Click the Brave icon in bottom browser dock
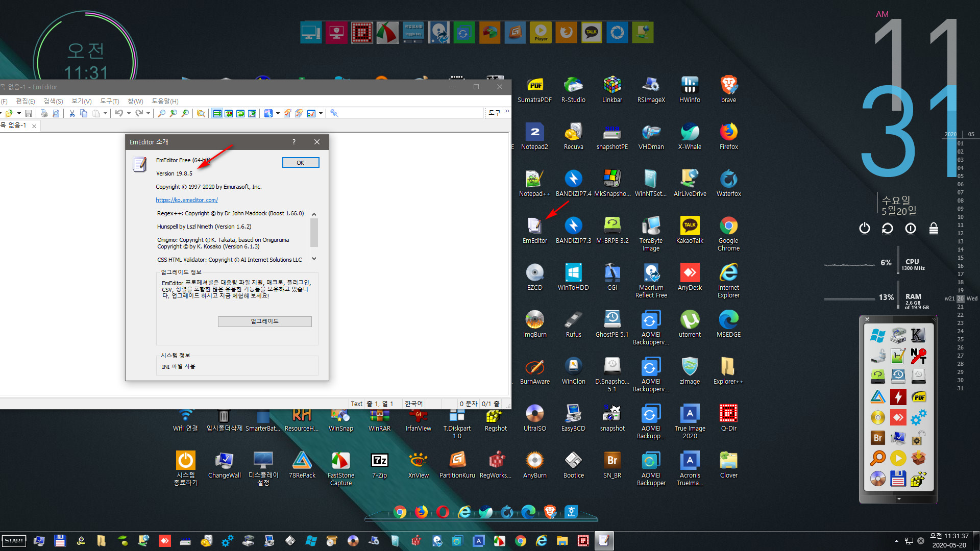980x551 pixels. (550, 511)
